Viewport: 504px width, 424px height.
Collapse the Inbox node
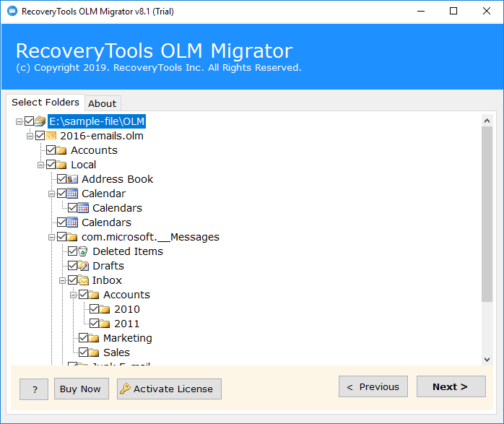pos(62,281)
